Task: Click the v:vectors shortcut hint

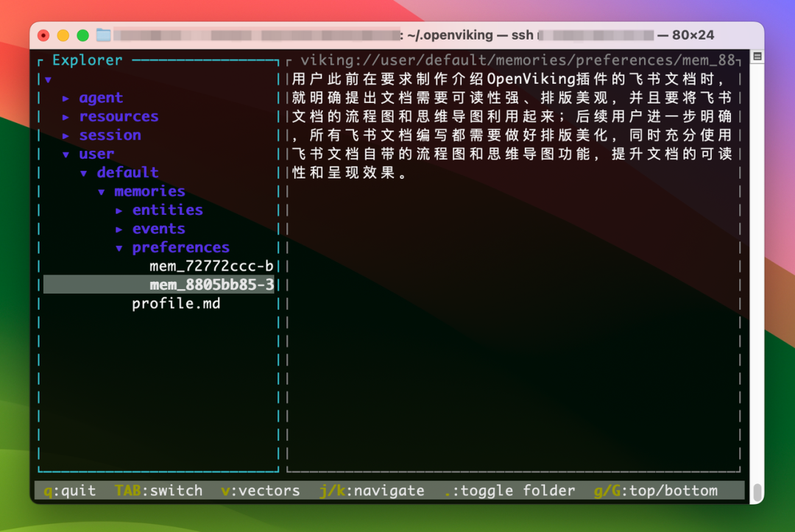Action: click(260, 491)
